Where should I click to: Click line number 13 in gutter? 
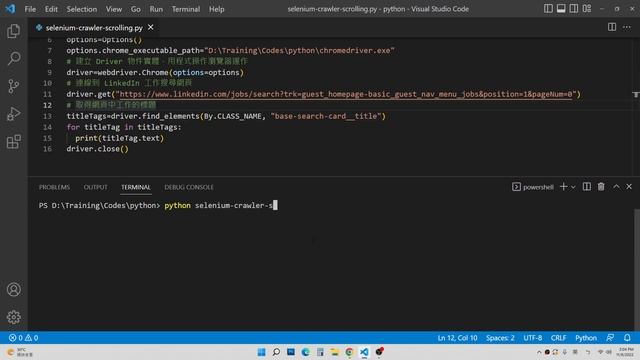(x=47, y=116)
